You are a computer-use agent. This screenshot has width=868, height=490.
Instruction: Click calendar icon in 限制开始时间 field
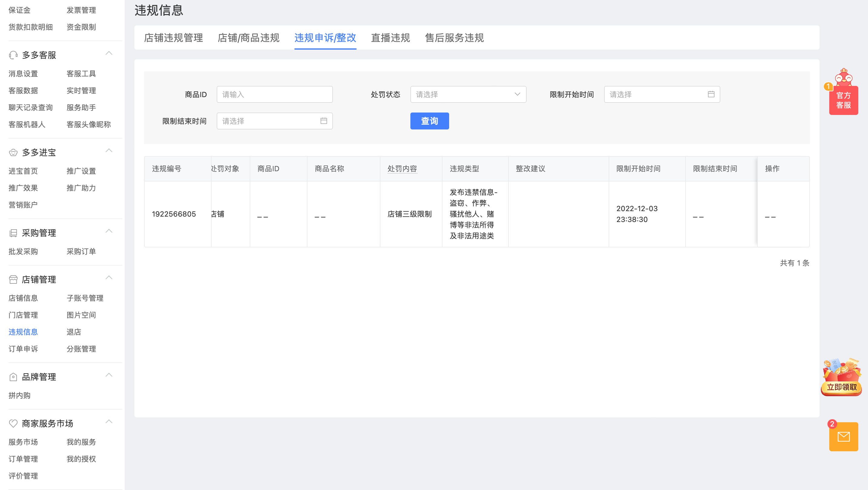(711, 94)
